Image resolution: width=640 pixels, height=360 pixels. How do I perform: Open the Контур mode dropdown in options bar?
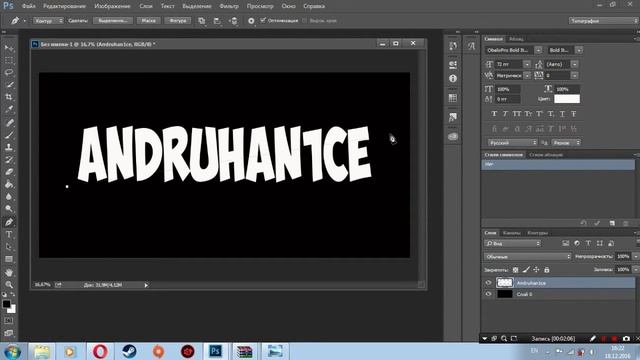(48, 20)
